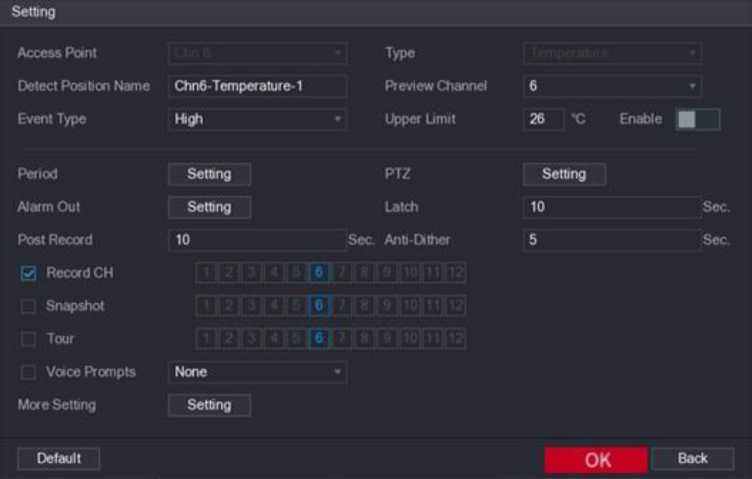This screenshot has height=479, width=752.
Task: Click Alarm Out Setting button
Action: [209, 207]
